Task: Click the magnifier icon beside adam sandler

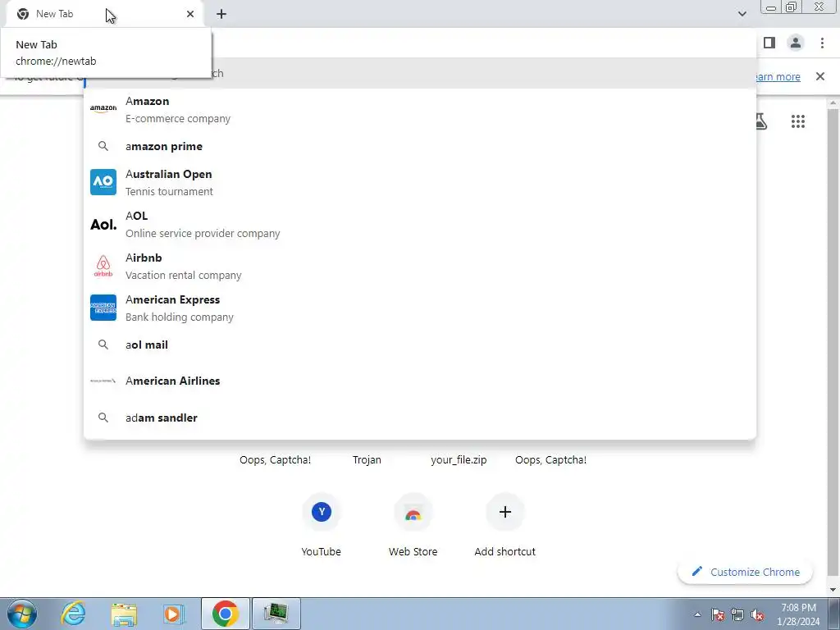Action: click(103, 418)
